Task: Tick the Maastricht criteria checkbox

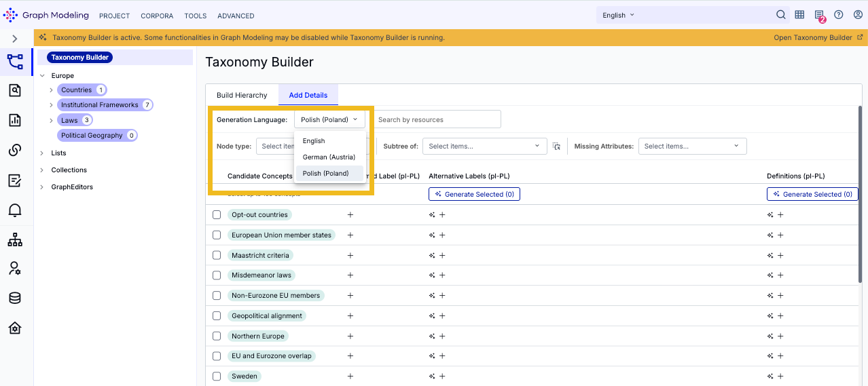Action: pos(217,255)
